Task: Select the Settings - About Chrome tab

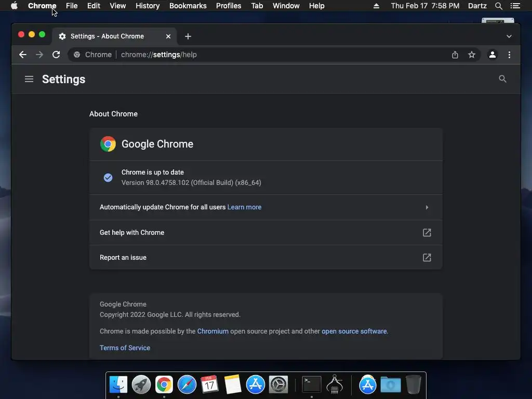Action: (x=114, y=36)
